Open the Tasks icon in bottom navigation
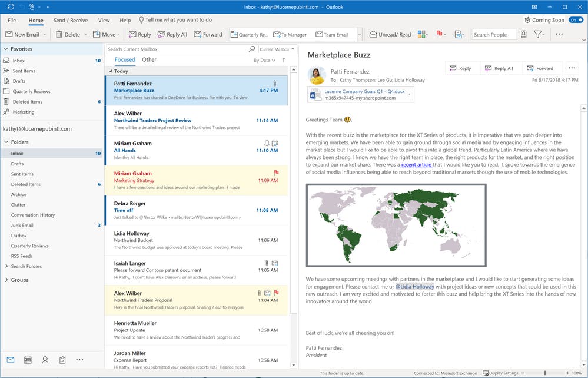 click(62, 360)
